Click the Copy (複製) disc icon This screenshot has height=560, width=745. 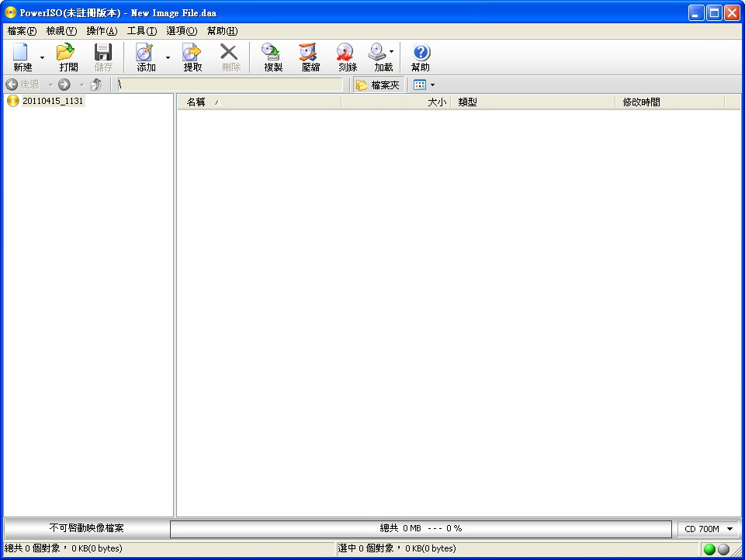[x=272, y=57]
